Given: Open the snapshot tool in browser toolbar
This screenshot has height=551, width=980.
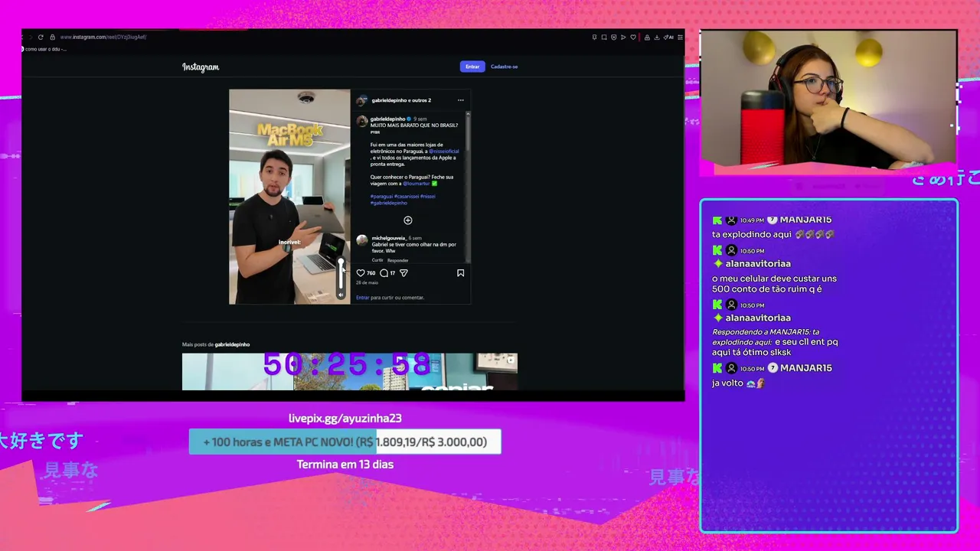Looking at the screenshot, I should (604, 37).
